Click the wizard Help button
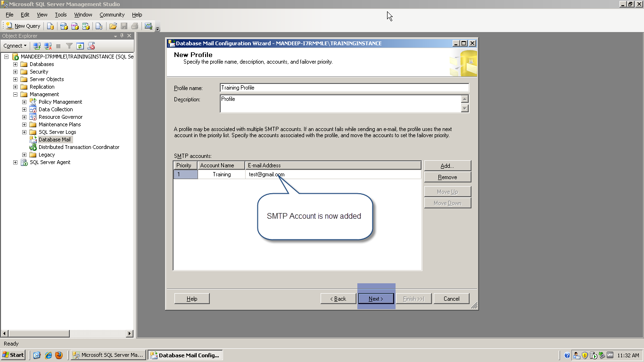The width and height of the screenshot is (644, 362). [x=192, y=299]
